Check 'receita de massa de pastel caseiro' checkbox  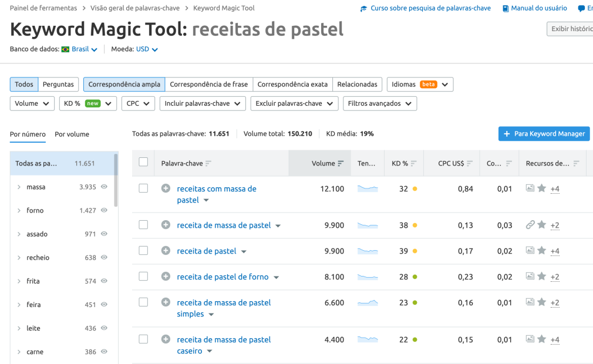(x=143, y=339)
